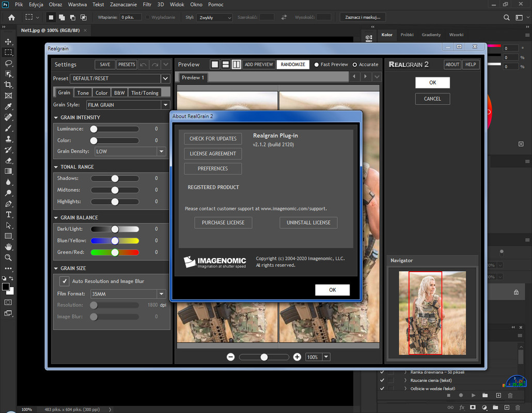Screen dimensions: 532x413
Task: Open the Warstwa menu
Action: [77, 5]
